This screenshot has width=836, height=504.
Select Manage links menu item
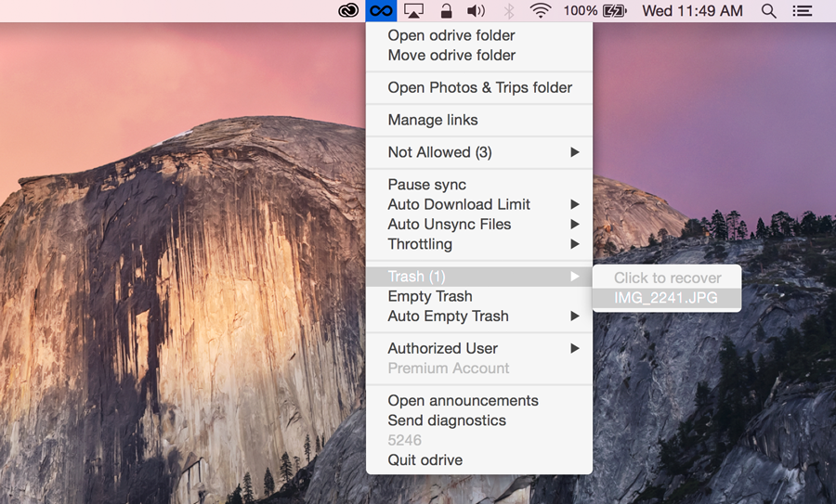pos(478,120)
